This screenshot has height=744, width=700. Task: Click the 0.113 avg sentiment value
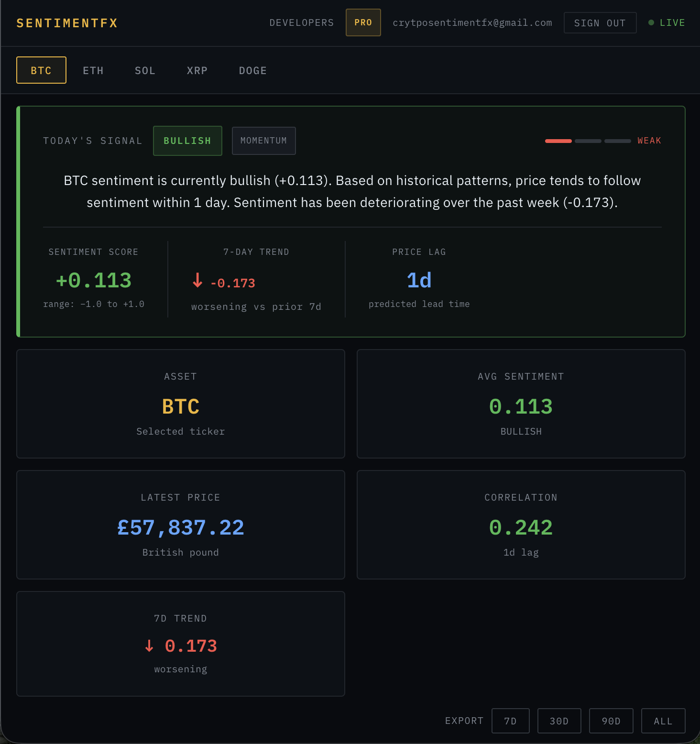pyautogui.click(x=521, y=406)
